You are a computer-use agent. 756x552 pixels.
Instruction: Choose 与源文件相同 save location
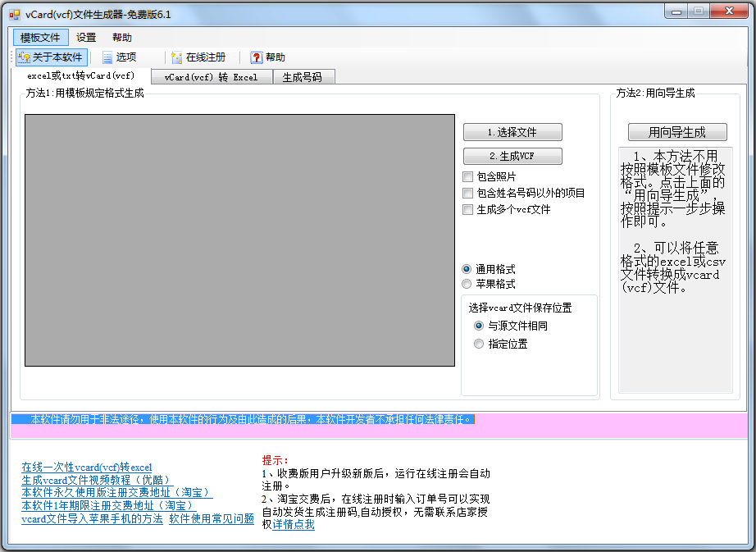511,326
